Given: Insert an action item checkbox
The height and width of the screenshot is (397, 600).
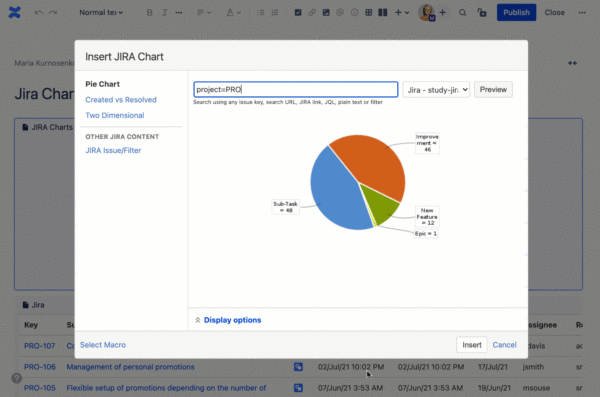Looking at the screenshot, I should (298, 13).
